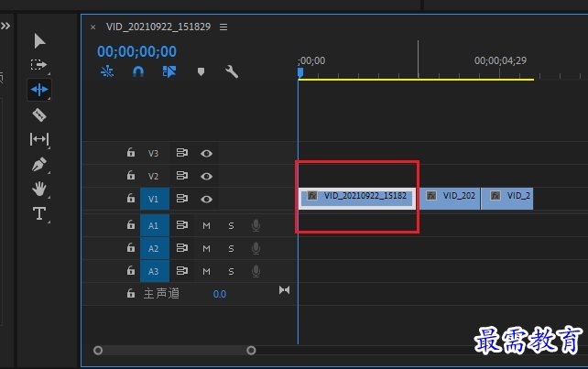The width and height of the screenshot is (588, 369).
Task: Click the right zoom scrollbar handle
Action: tap(251, 351)
